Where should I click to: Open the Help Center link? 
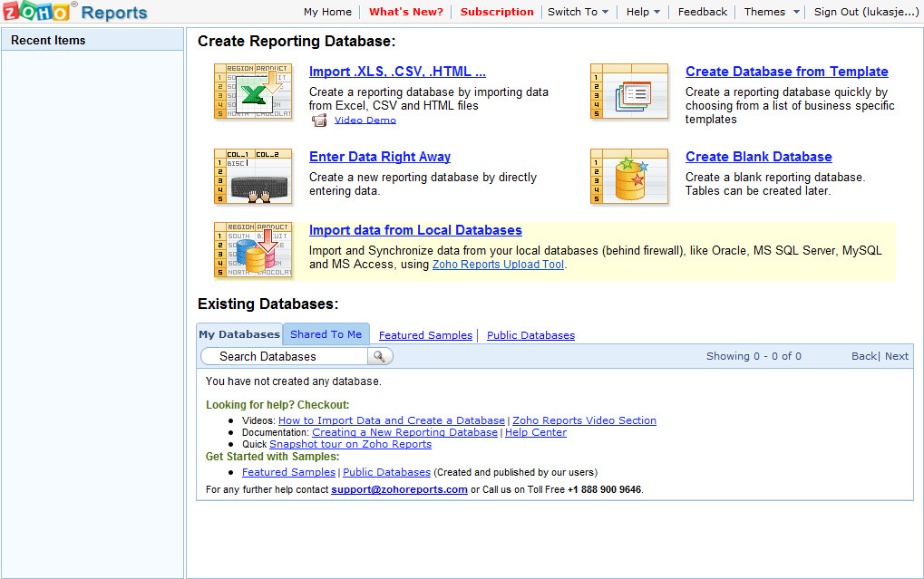tap(536, 432)
